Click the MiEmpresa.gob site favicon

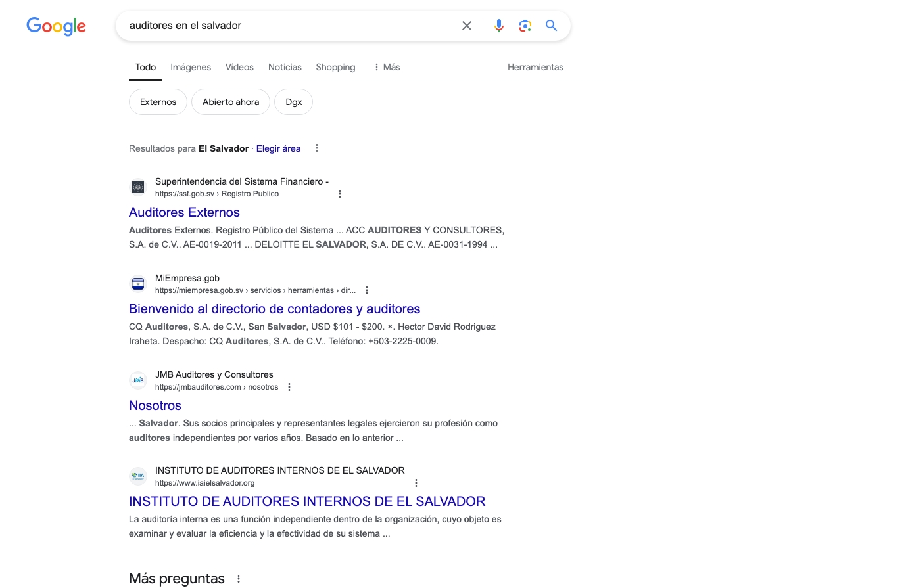[x=138, y=284]
